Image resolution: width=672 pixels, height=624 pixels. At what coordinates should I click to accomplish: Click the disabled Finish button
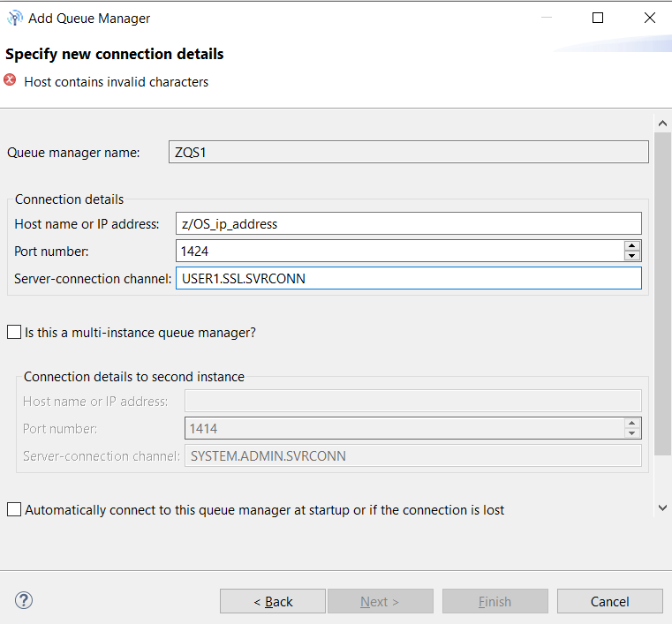point(495,601)
